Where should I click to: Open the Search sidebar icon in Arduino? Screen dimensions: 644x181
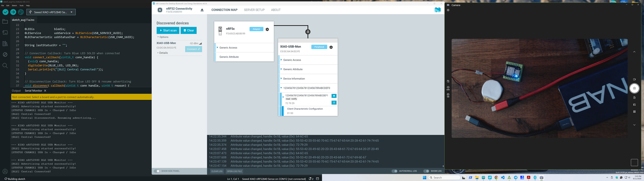5,65
